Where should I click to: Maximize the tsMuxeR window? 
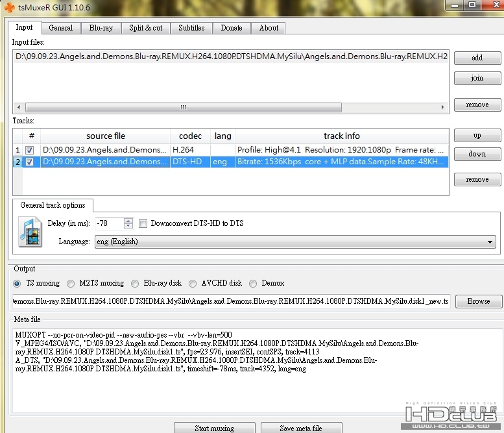pos(472,5)
